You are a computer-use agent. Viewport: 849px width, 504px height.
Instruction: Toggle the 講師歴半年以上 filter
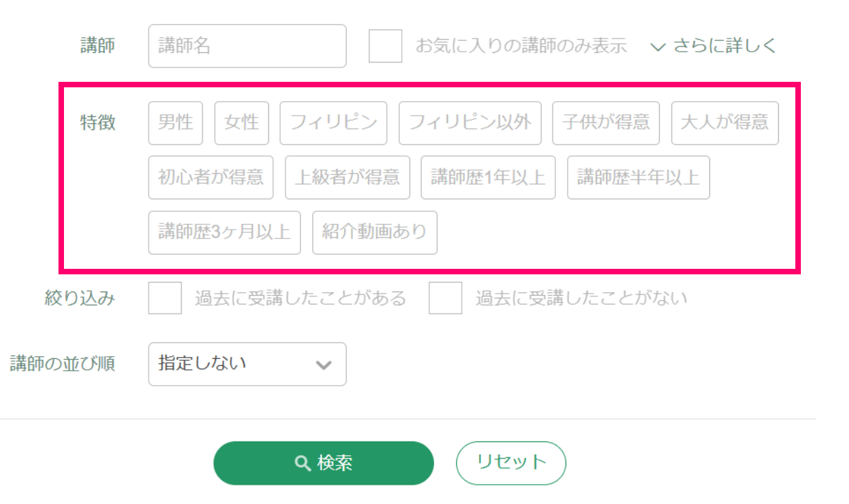coord(638,177)
